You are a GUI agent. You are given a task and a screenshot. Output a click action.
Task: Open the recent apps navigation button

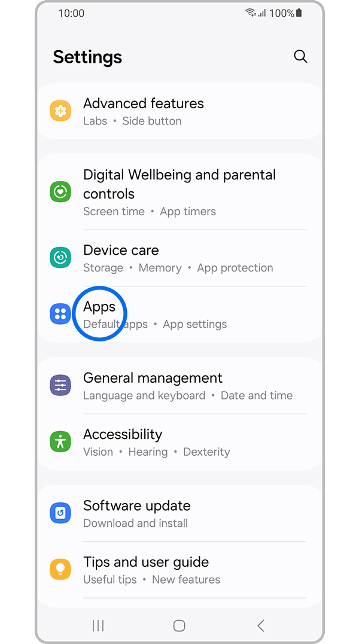[98, 625]
